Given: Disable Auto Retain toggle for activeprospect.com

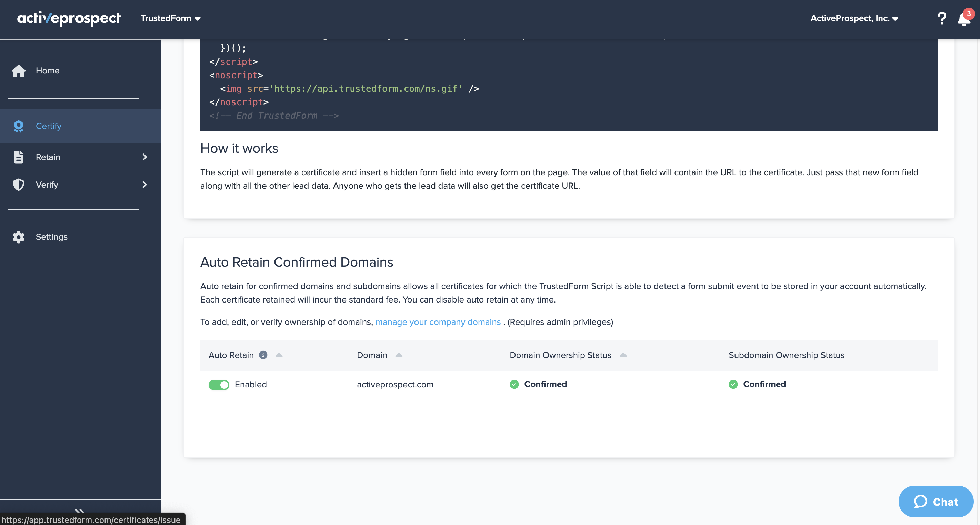Looking at the screenshot, I should pyautogui.click(x=219, y=385).
